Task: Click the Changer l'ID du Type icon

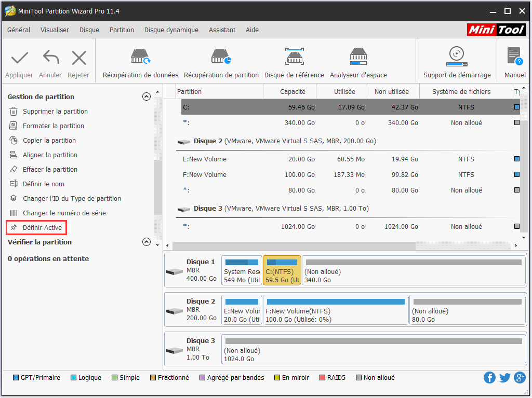Action: (x=13, y=198)
